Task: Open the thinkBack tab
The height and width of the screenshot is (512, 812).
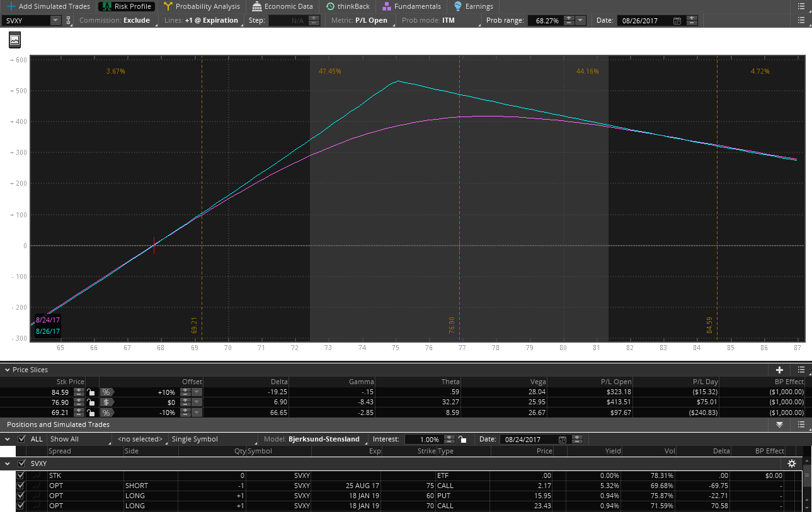Action: coord(348,6)
